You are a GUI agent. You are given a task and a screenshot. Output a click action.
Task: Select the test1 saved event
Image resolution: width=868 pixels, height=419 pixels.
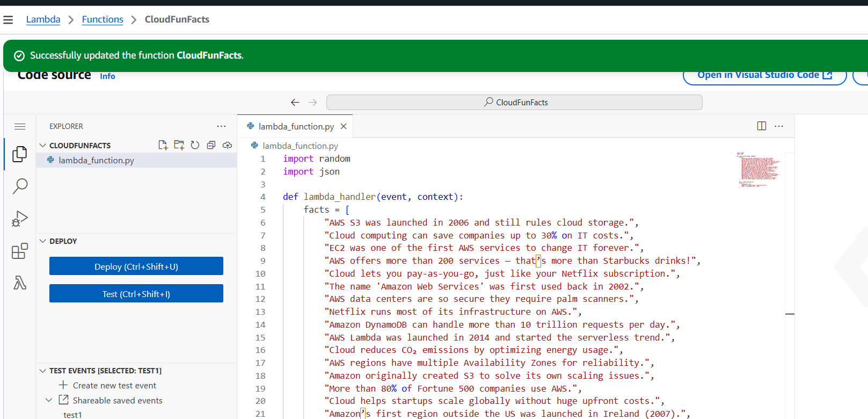pyautogui.click(x=72, y=415)
